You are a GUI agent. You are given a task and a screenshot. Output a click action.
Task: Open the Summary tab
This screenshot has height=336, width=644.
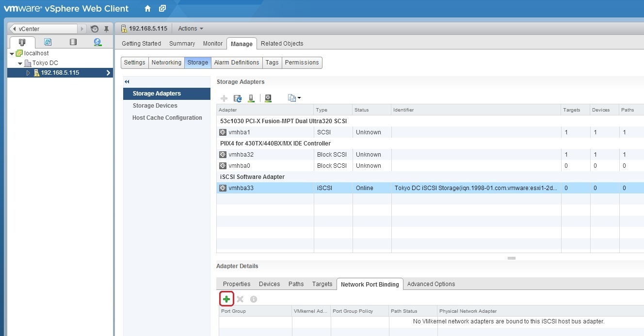click(182, 44)
